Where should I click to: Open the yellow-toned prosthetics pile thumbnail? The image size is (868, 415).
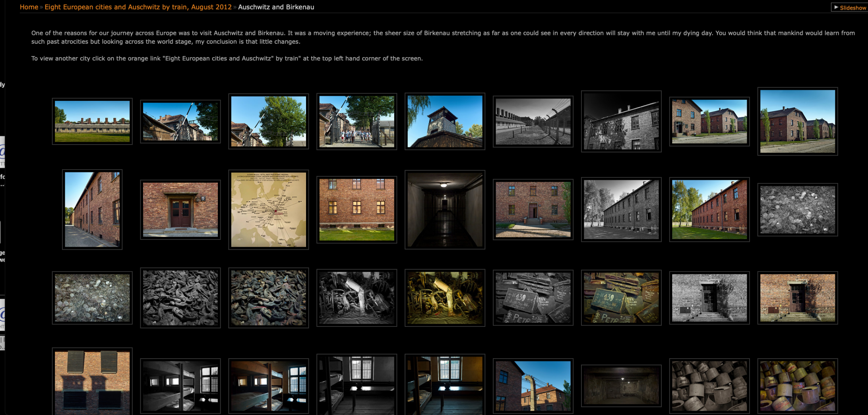point(445,298)
